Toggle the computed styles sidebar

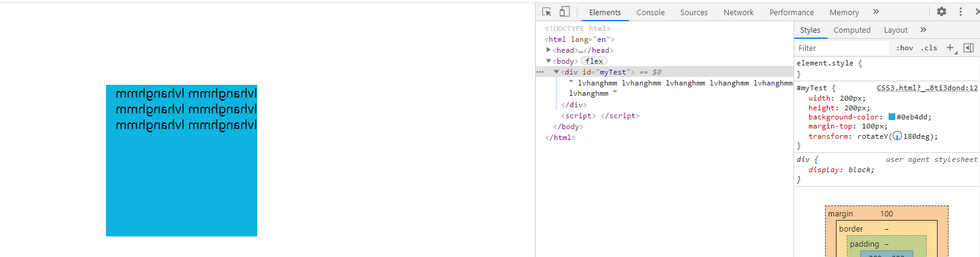click(968, 48)
